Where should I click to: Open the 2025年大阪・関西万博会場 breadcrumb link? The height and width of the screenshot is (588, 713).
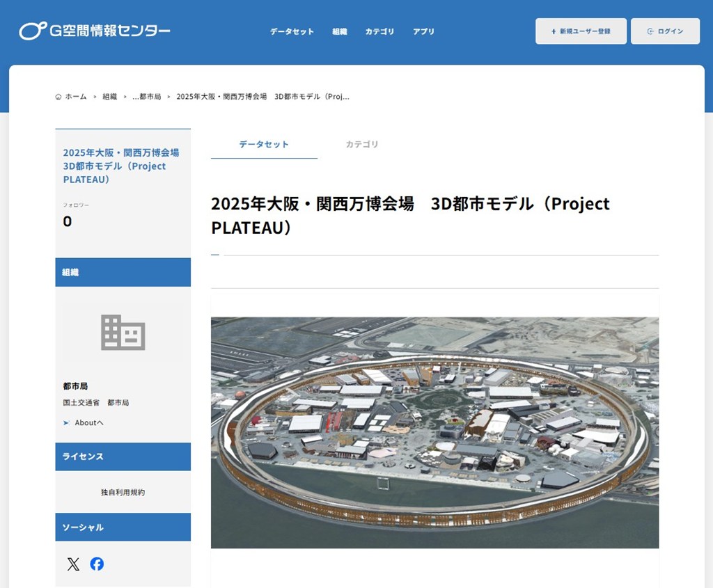(263, 97)
